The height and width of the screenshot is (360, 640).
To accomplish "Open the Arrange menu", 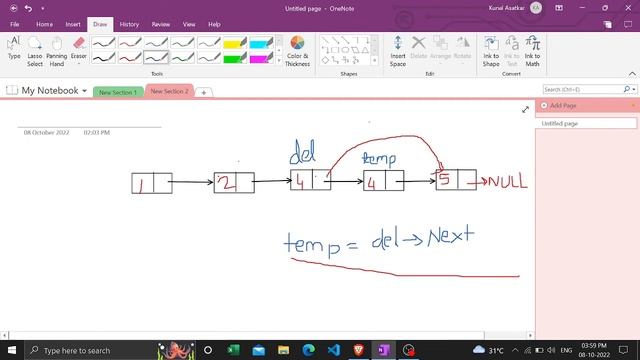I will tap(440, 50).
